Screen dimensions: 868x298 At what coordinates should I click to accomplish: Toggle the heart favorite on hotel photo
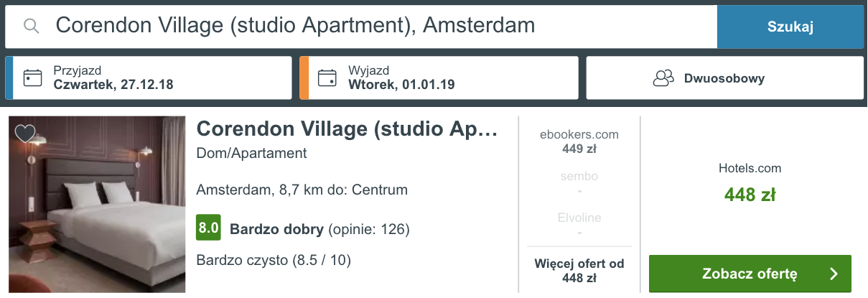point(25,133)
